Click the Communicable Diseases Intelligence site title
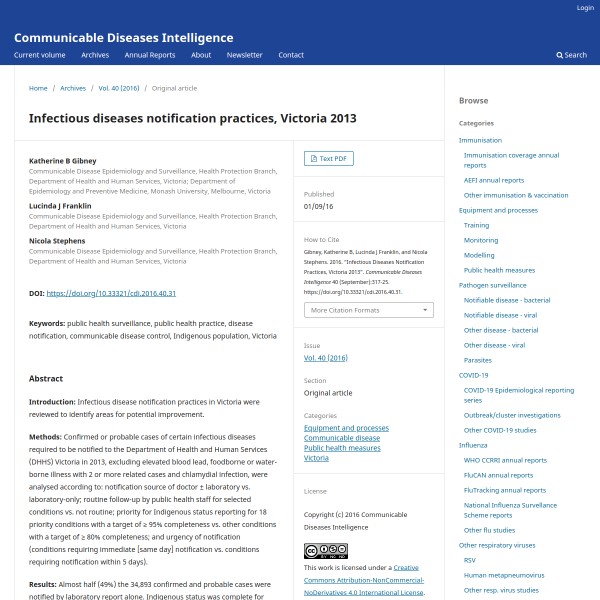This screenshot has width=600, height=600. pyautogui.click(x=123, y=38)
